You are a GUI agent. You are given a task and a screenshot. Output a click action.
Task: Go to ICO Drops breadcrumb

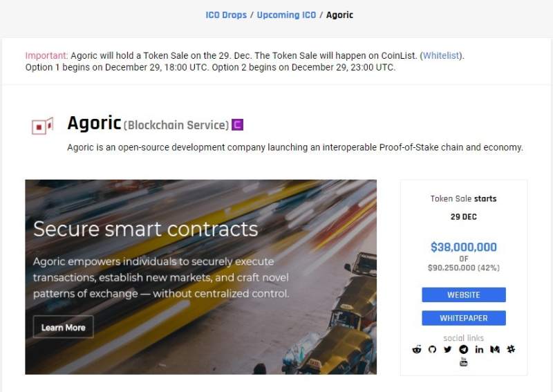click(x=226, y=15)
